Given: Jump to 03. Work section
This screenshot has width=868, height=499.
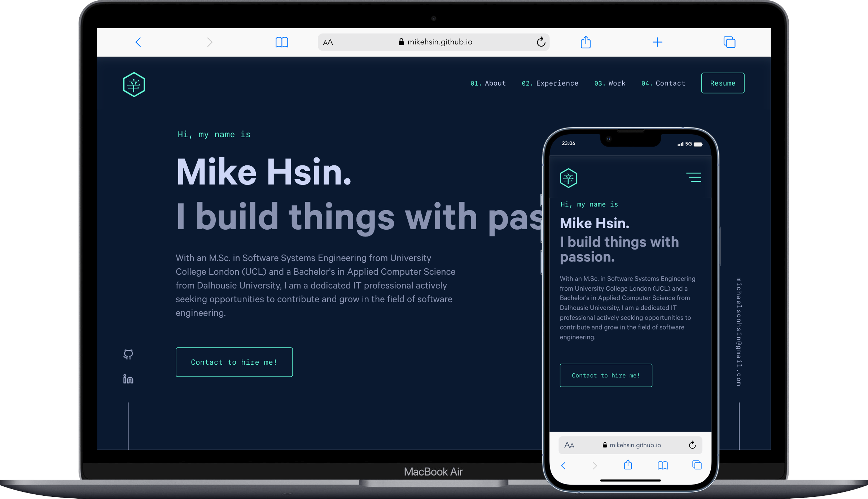Looking at the screenshot, I should (x=610, y=83).
